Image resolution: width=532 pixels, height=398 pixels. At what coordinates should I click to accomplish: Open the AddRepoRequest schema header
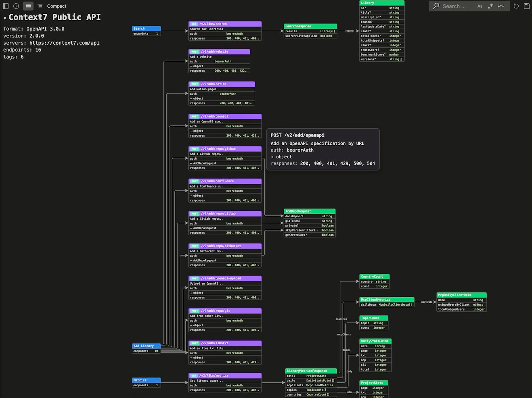(x=310, y=211)
